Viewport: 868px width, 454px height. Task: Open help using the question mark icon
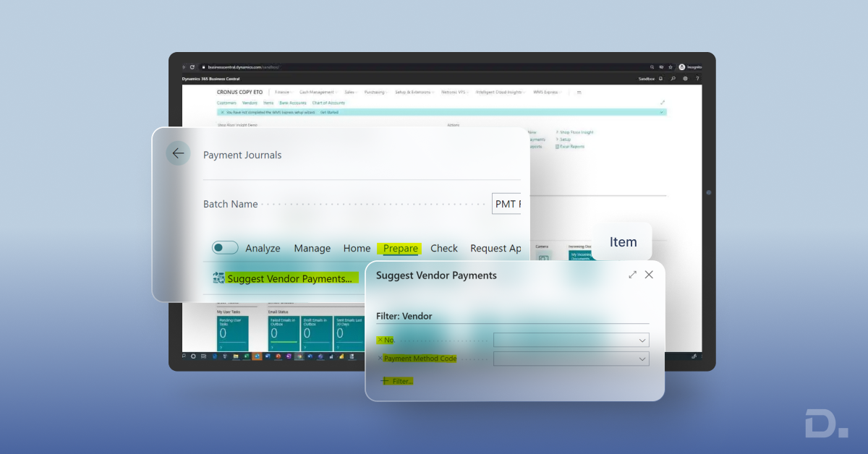point(697,78)
